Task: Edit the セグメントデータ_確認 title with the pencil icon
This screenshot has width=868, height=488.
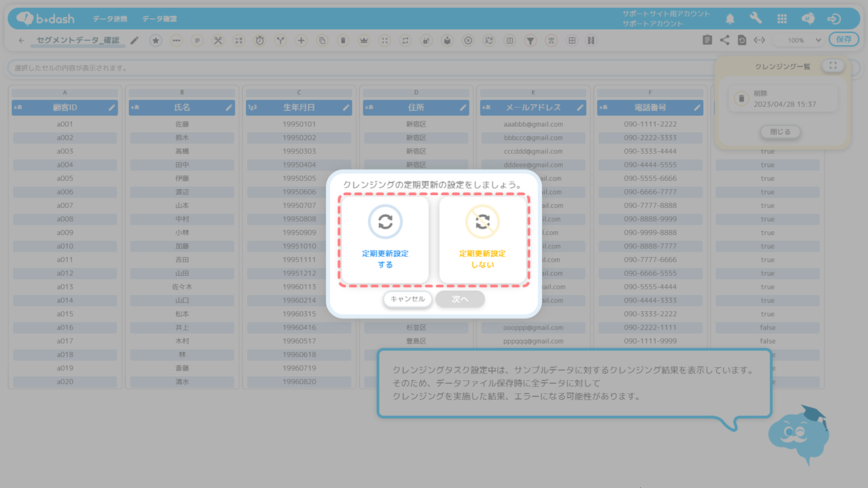Action: [x=135, y=41]
